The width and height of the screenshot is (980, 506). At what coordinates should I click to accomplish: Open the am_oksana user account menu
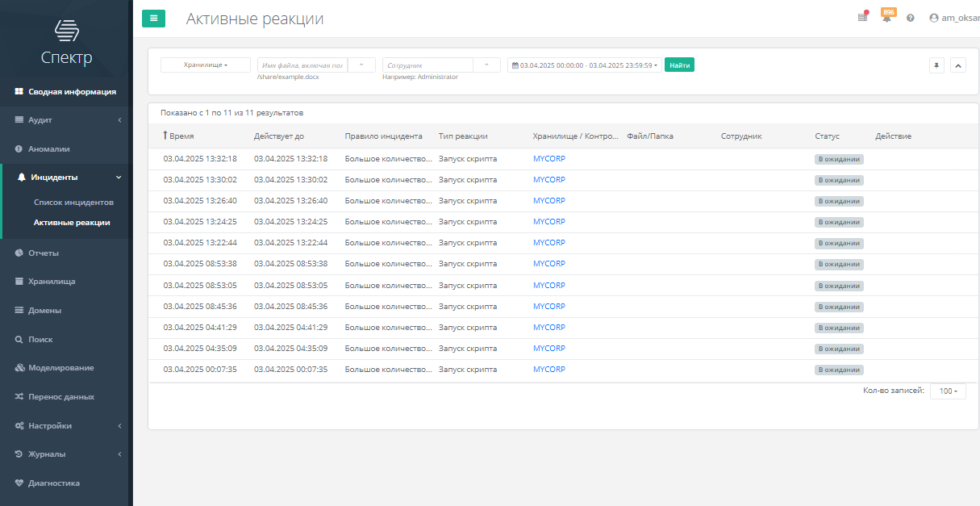tap(954, 18)
